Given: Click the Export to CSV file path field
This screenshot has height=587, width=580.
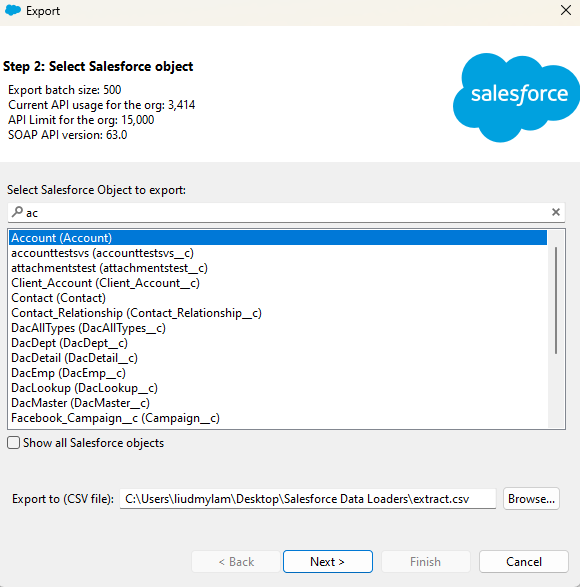Looking at the screenshot, I should [307, 499].
